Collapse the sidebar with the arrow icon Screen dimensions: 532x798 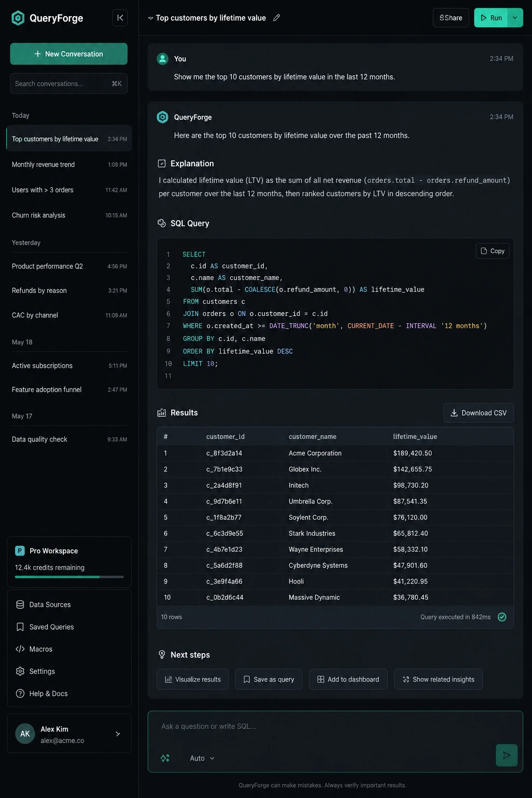tap(120, 18)
